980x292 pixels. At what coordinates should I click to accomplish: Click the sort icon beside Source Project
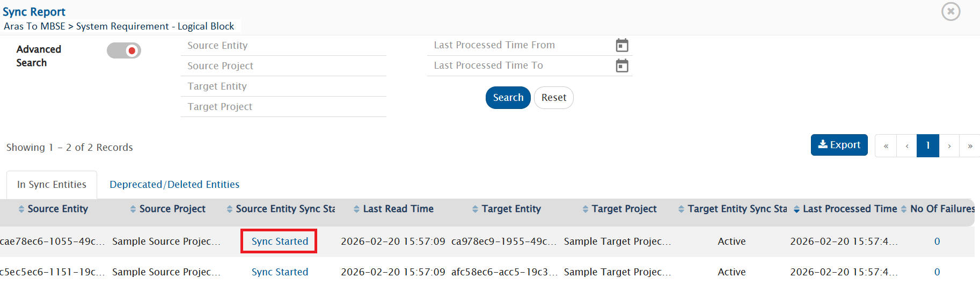[133, 209]
